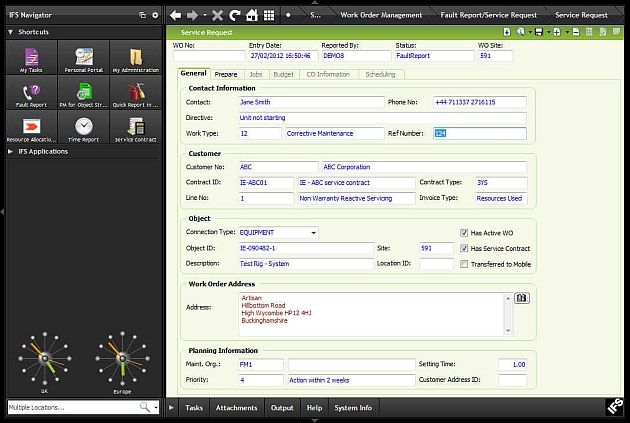Open the truncated S... breadcrumb
This screenshot has height=423, width=630.
click(x=315, y=15)
